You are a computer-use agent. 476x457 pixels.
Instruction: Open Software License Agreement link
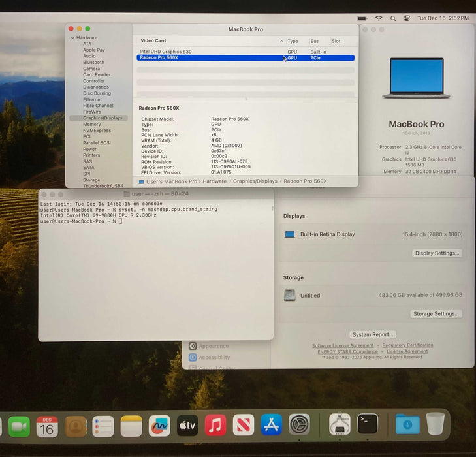click(x=343, y=345)
